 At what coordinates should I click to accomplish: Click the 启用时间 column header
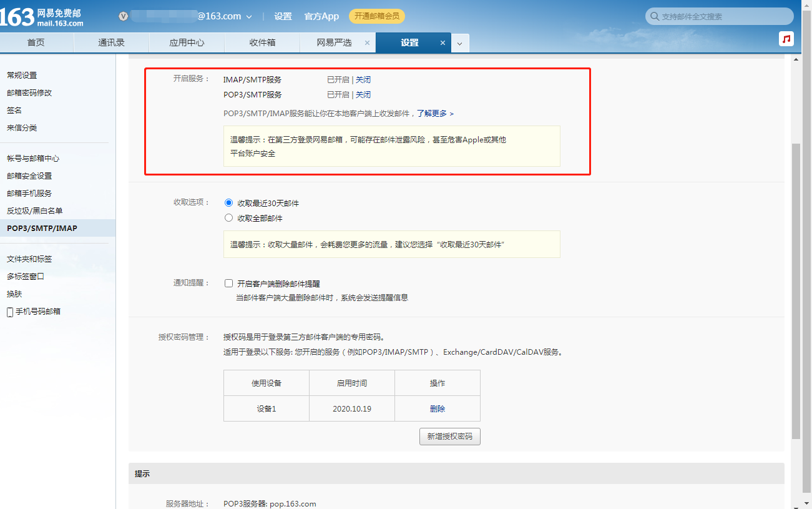352,383
